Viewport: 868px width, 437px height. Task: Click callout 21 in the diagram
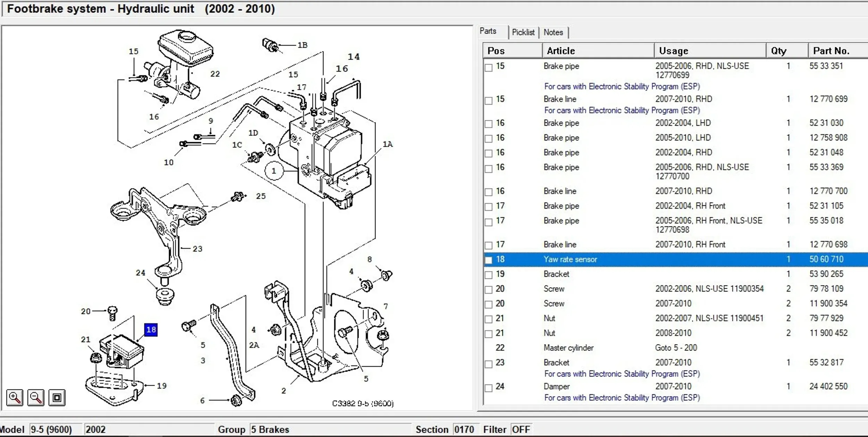tap(86, 340)
